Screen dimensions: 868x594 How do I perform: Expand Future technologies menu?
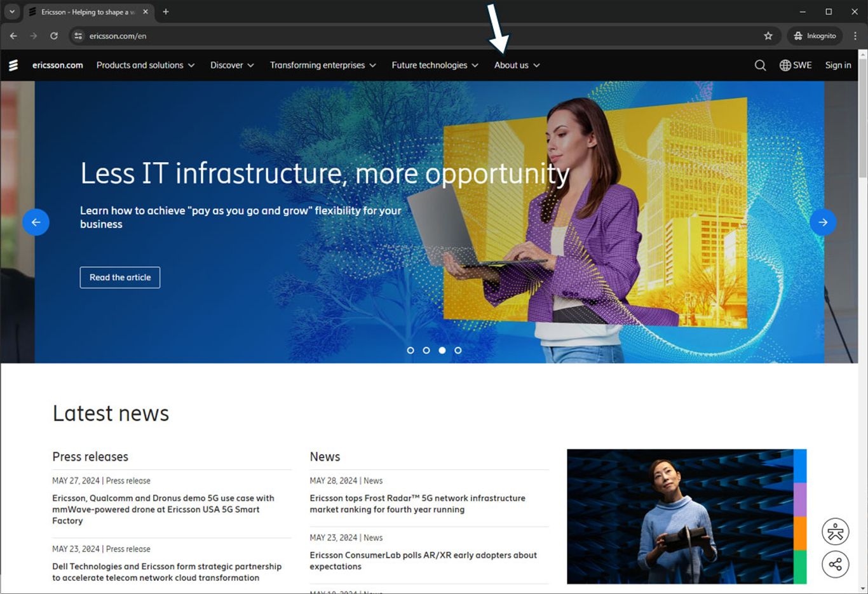(x=435, y=65)
